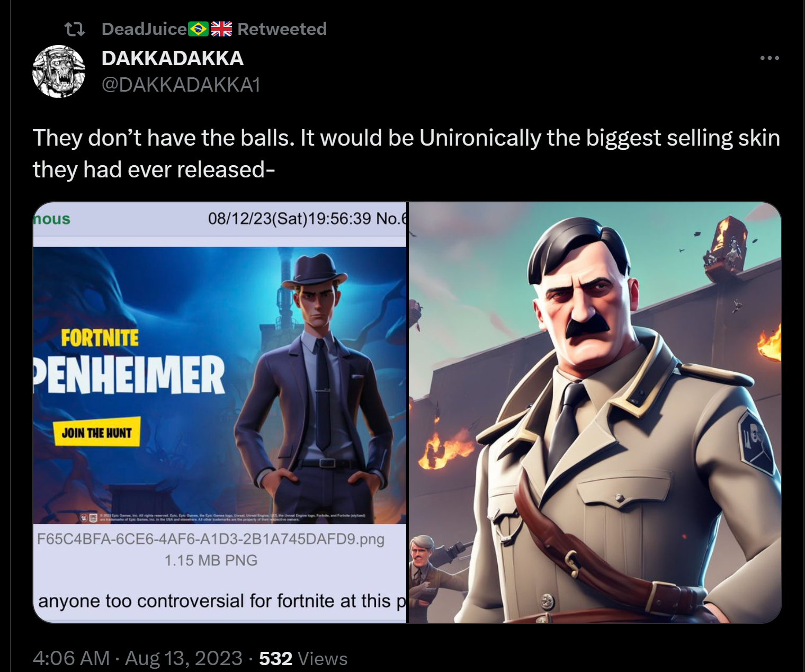Open the left Fortnite Oppenheimer image
Viewport: 805px width, 672px height.
click(220, 412)
